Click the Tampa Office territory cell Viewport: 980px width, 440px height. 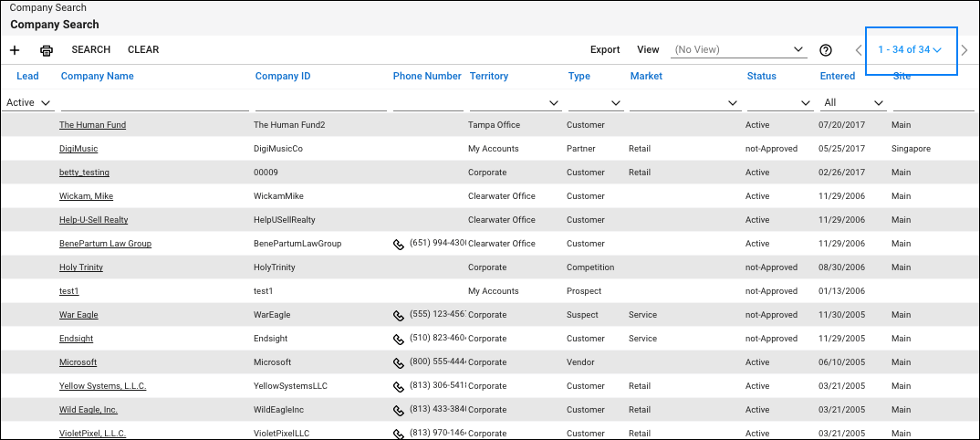point(494,125)
